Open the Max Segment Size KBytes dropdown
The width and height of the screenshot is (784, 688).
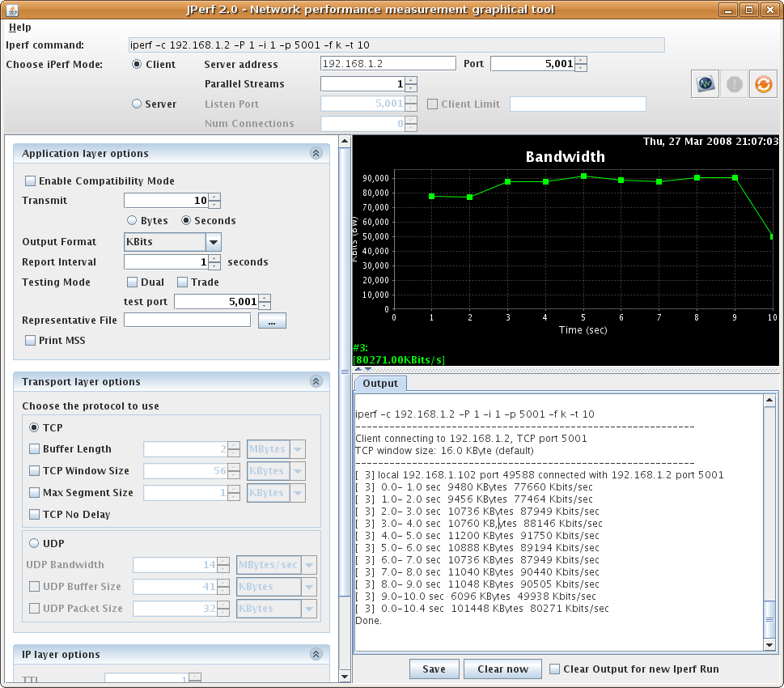[298, 493]
